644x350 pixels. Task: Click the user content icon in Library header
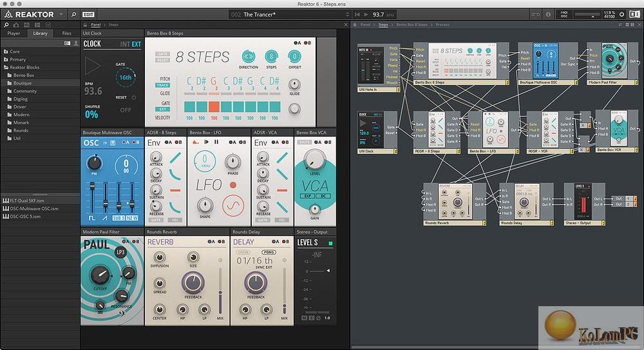pyautogui.click(x=75, y=43)
